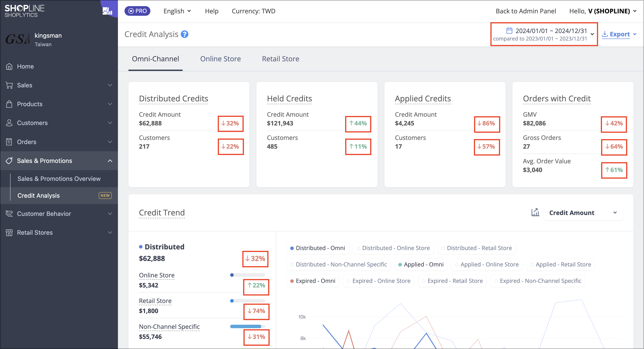The image size is (644, 349).
Task: Toggle Distributed - Non-Channel Specific series
Action: [x=338, y=264]
